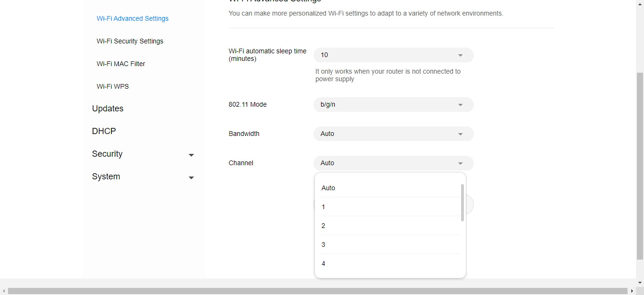This screenshot has height=295, width=644.
Task: Expand the System menu arrow
Action: pyautogui.click(x=191, y=177)
